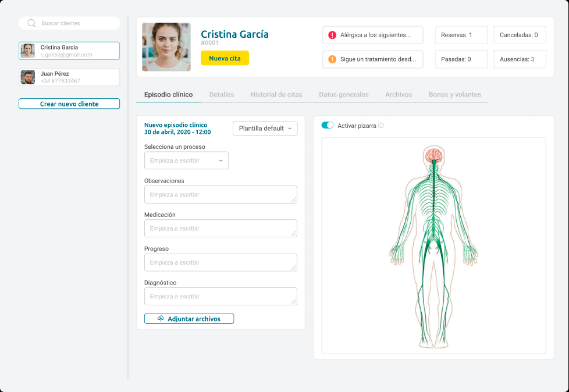Click the orange treatment warning icon
The image size is (569, 392).
pyautogui.click(x=332, y=59)
